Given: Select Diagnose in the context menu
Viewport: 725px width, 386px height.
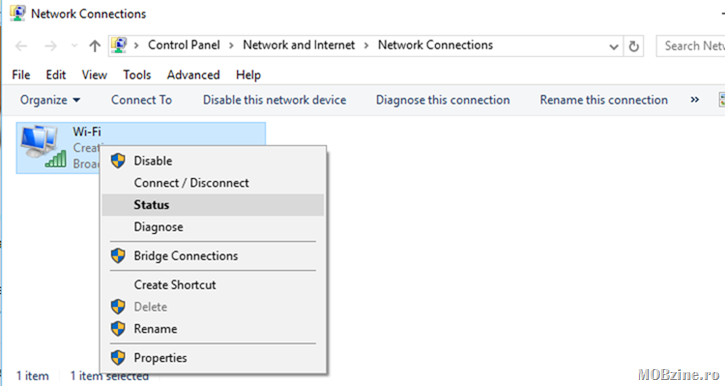Looking at the screenshot, I should point(213,227).
